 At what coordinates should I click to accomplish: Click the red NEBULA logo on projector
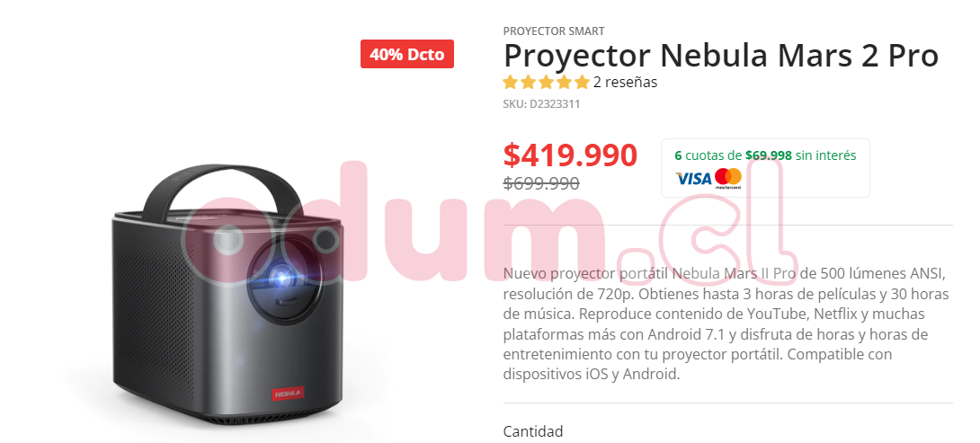click(288, 394)
